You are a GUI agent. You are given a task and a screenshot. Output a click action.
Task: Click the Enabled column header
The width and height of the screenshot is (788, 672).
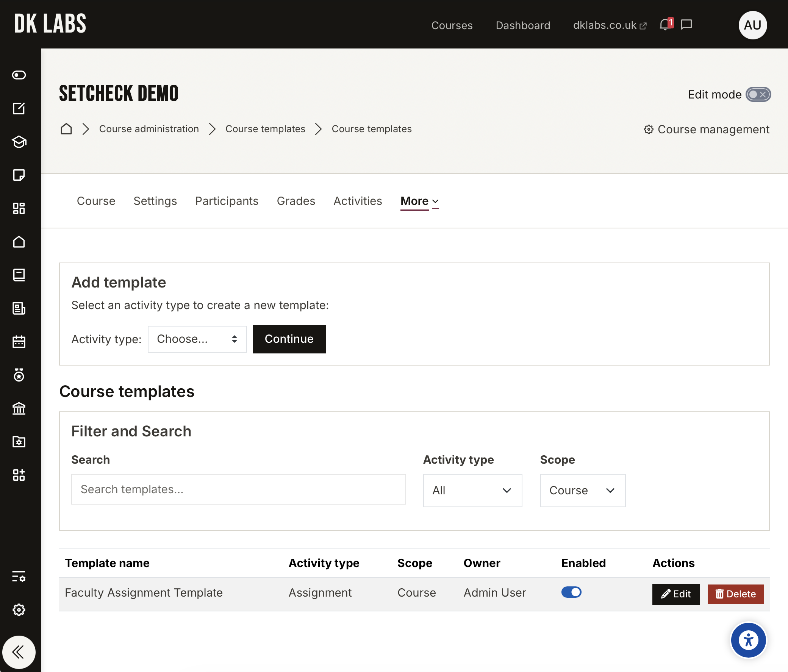[583, 563]
